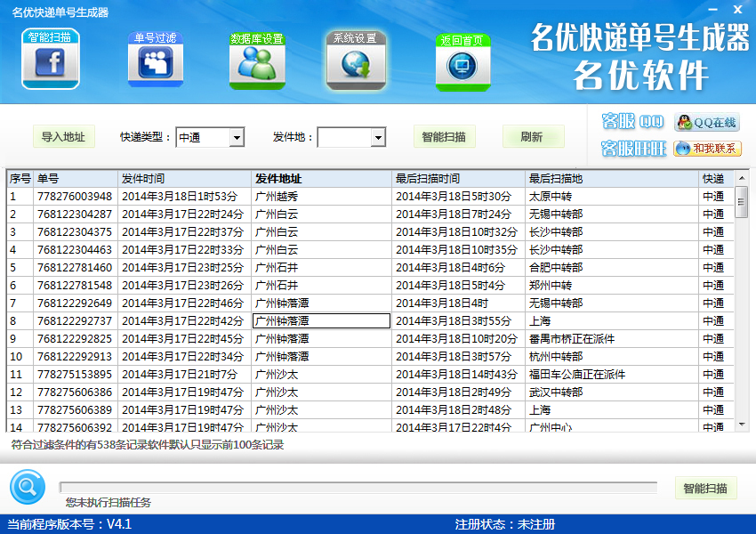Select tracking number 768122781548

75,286
